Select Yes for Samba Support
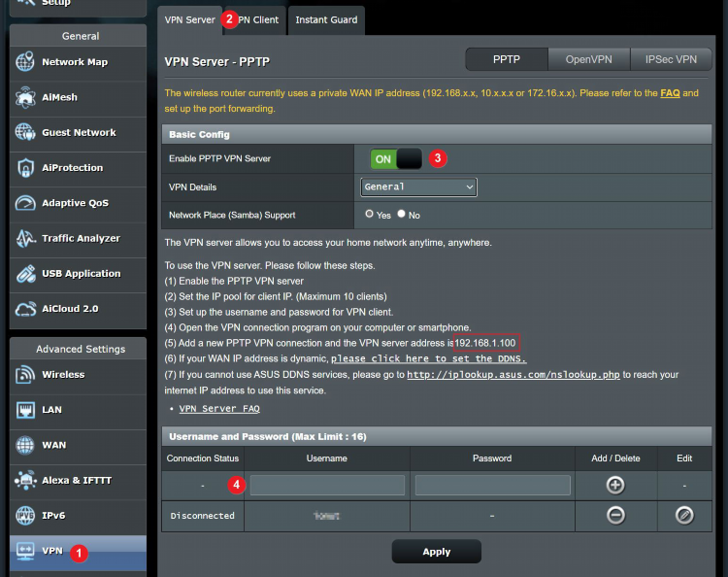The width and height of the screenshot is (728, 577). (x=369, y=214)
